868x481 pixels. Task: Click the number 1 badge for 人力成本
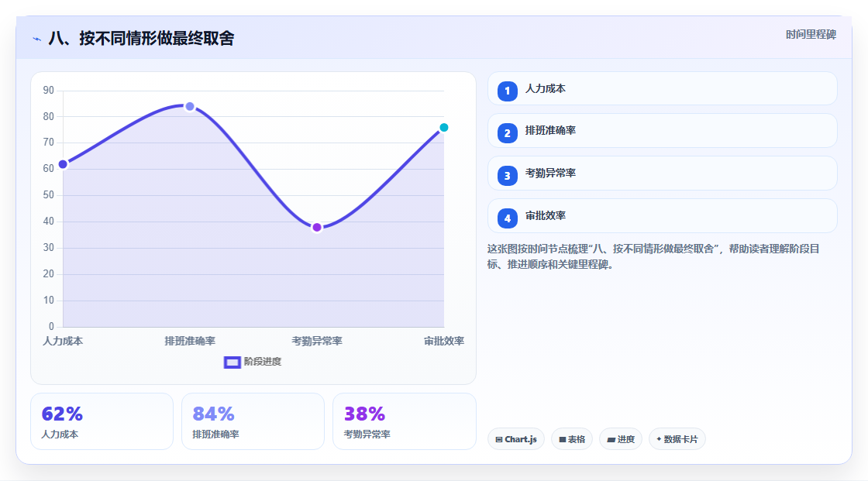coord(507,91)
